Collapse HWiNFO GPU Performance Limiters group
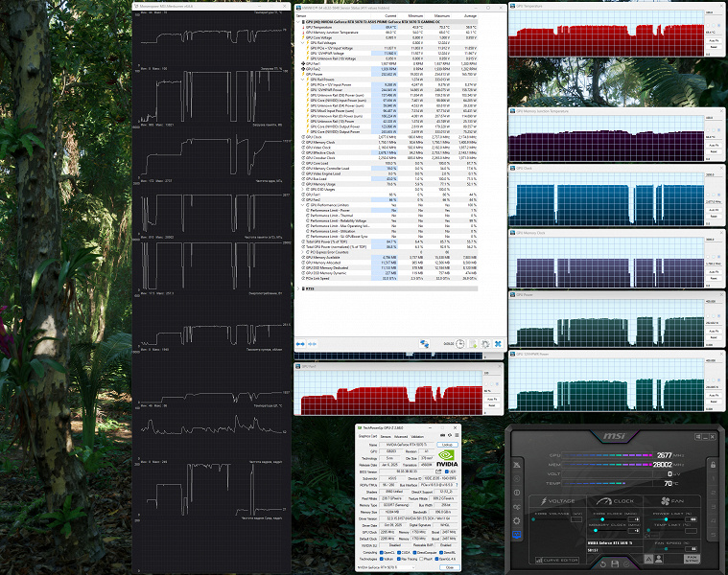 [x=303, y=205]
